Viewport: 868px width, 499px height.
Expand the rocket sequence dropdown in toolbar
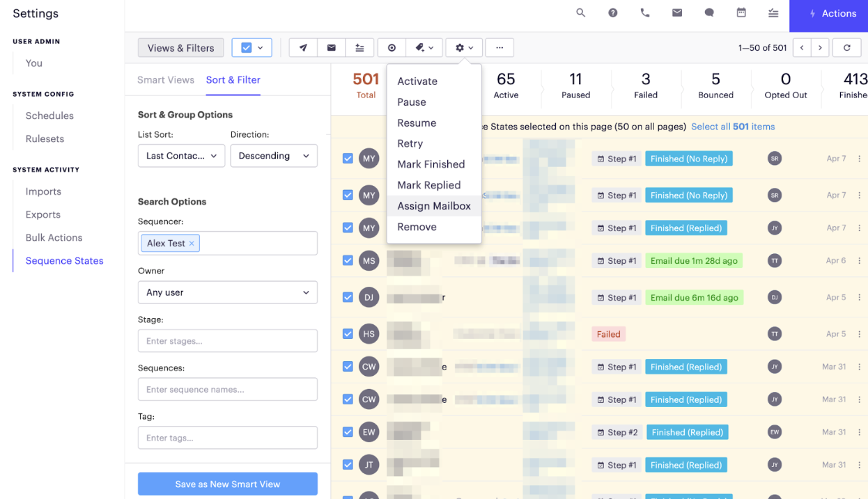[x=424, y=48]
